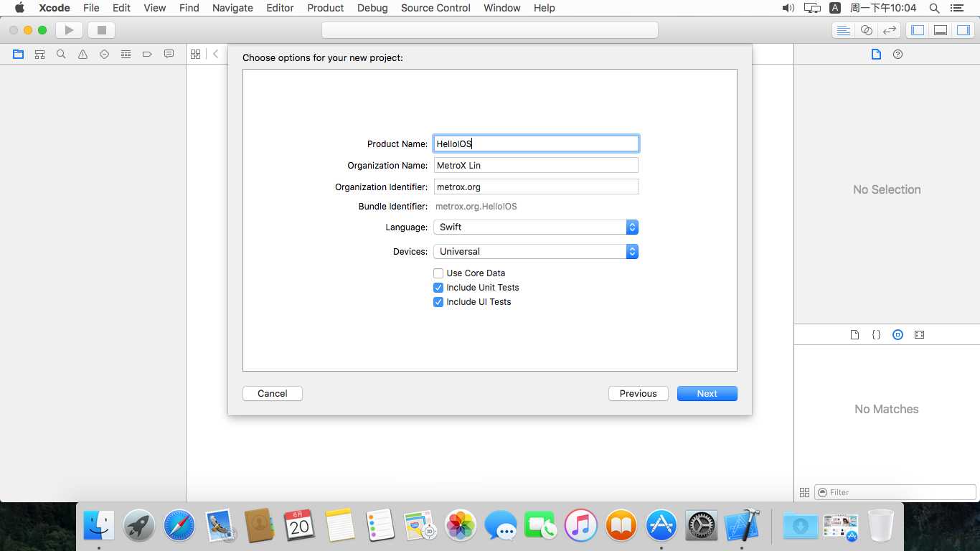Open the Language dropdown showing Swift
Screen dimensions: 980x551
click(x=536, y=227)
